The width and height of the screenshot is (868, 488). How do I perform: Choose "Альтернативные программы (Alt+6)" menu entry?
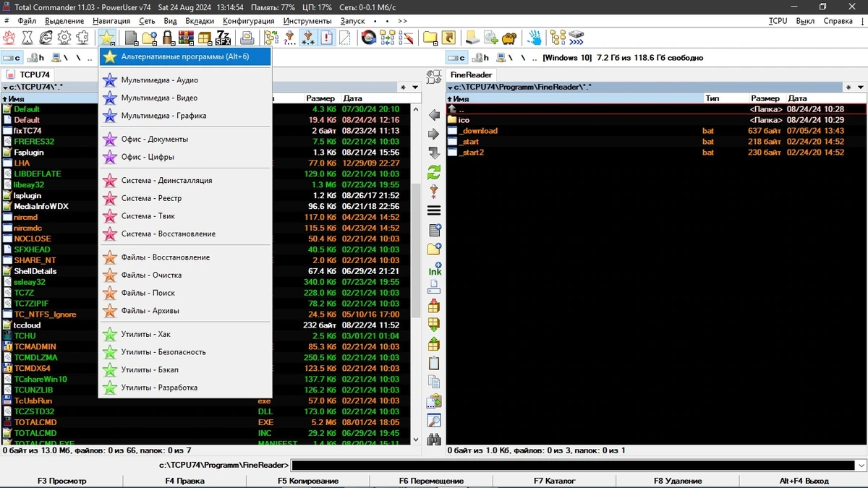pyautogui.click(x=185, y=56)
